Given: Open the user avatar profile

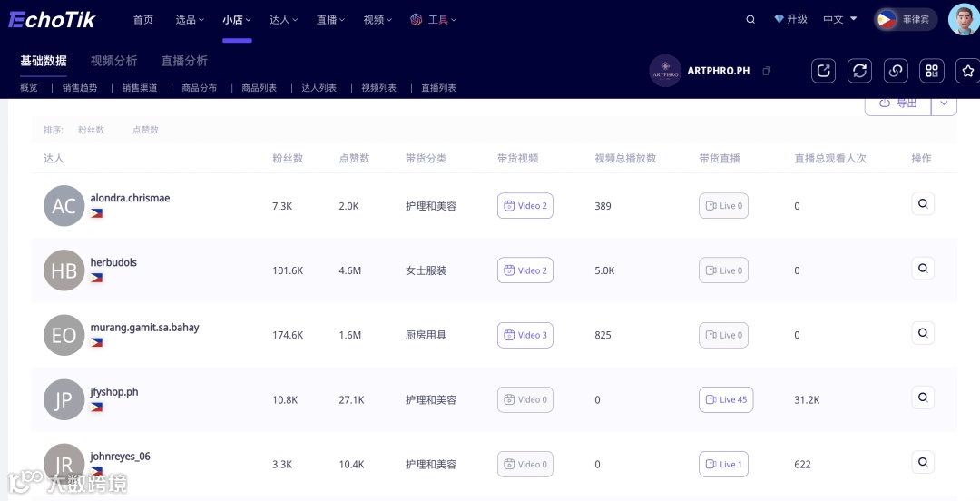Looking at the screenshot, I should (x=964, y=19).
